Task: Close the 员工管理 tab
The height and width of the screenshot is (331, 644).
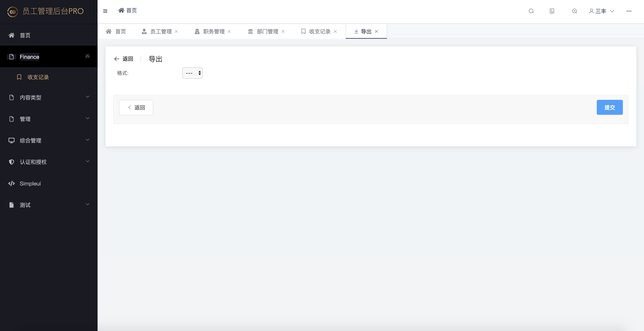Action: (176, 31)
